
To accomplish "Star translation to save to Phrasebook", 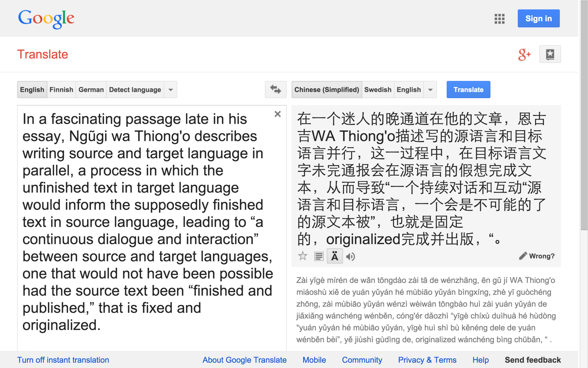I will (x=303, y=256).
